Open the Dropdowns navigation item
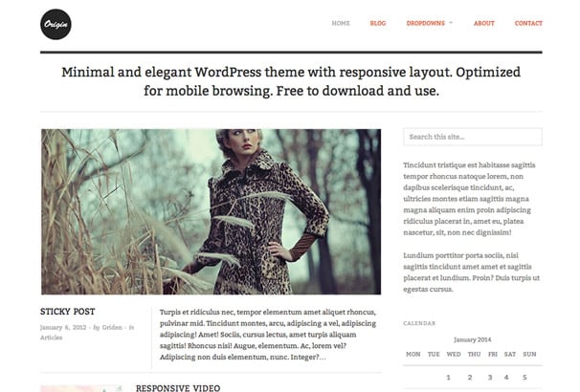 [x=425, y=23]
